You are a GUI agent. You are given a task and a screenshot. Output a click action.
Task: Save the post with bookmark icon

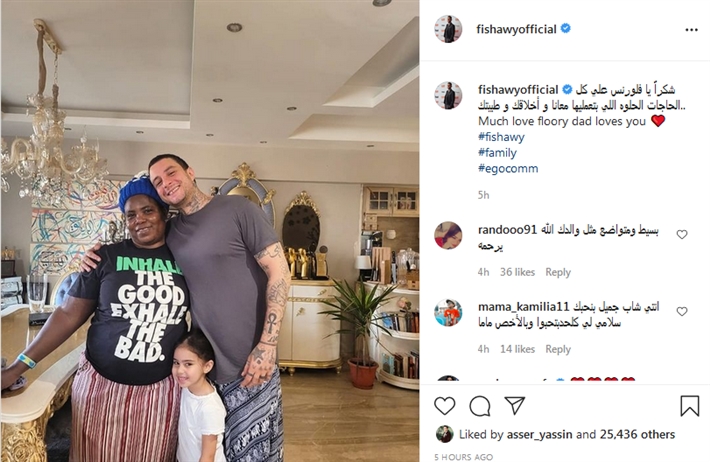pyautogui.click(x=690, y=405)
